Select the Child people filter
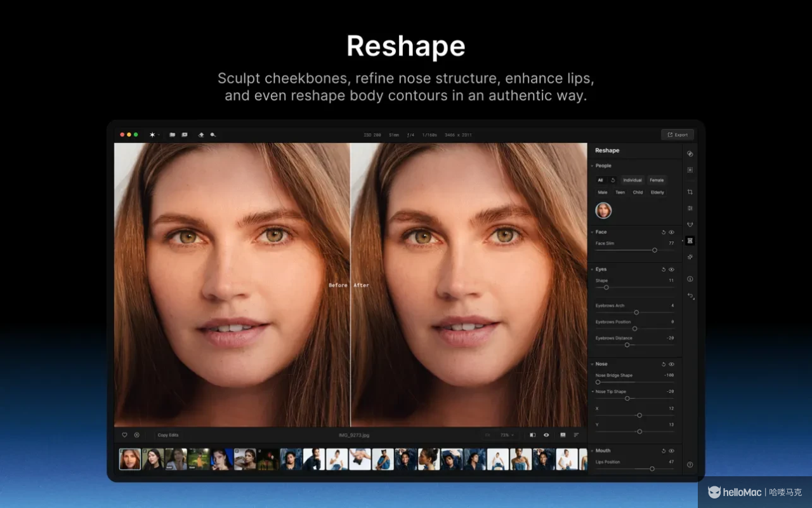This screenshot has width=812, height=508. coord(638,192)
